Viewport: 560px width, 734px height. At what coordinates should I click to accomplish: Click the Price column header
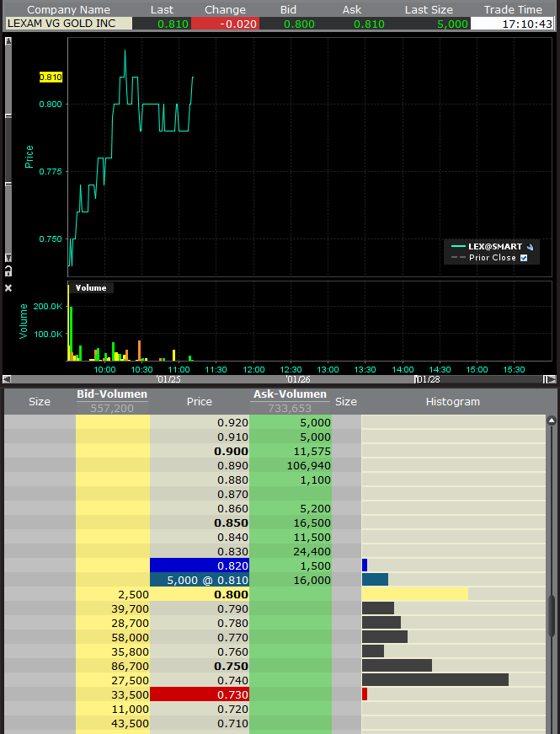199,402
